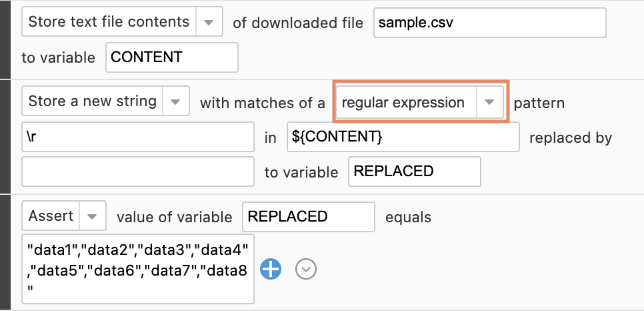This screenshot has width=644, height=311.
Task: Click the expected value textarea containing data1
Action: (138, 269)
